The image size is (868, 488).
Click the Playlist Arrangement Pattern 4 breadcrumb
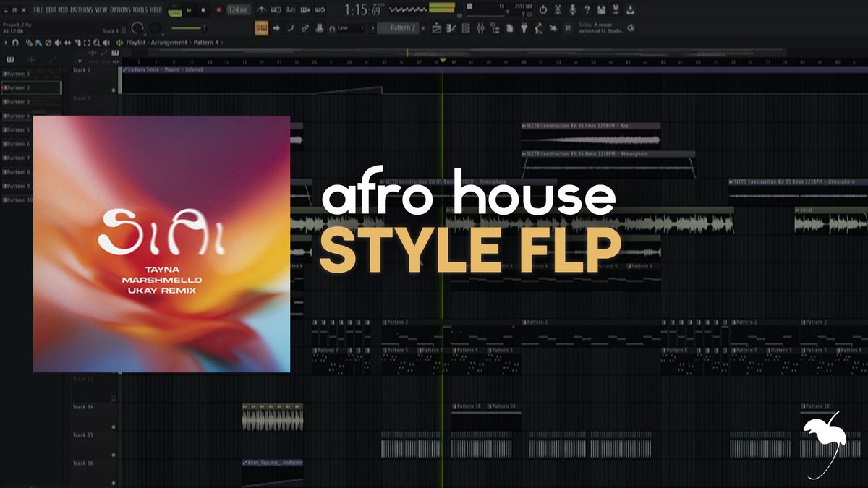coord(172,43)
